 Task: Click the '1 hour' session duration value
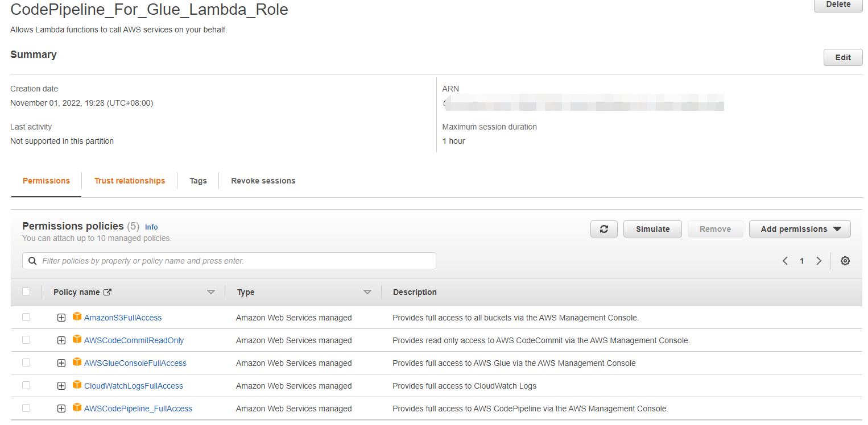pyautogui.click(x=453, y=141)
